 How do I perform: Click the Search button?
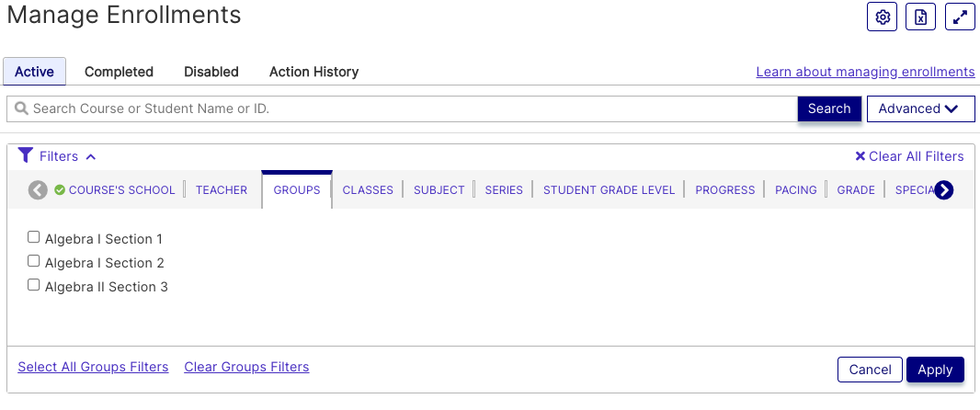(828, 108)
